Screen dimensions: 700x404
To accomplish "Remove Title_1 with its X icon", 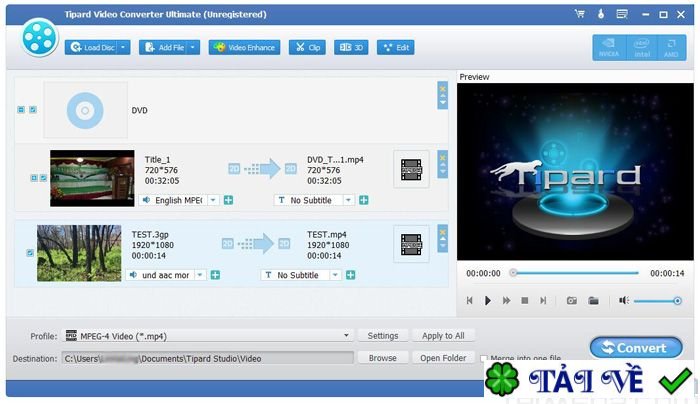I will pos(442,158).
